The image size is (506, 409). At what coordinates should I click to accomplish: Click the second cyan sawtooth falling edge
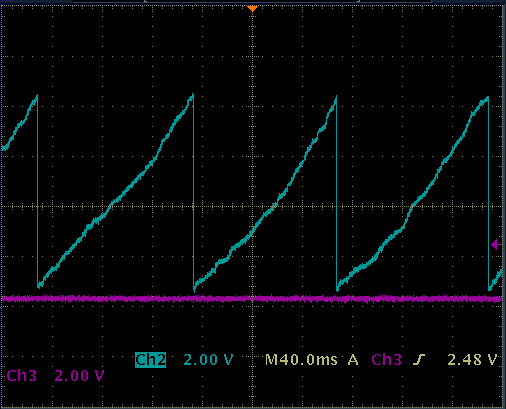point(193,192)
